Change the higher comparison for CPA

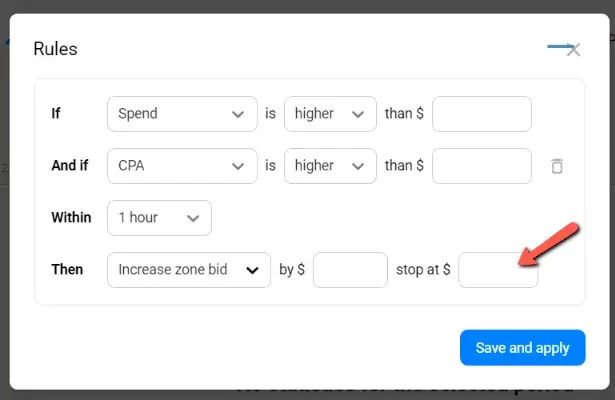pyautogui.click(x=330, y=166)
